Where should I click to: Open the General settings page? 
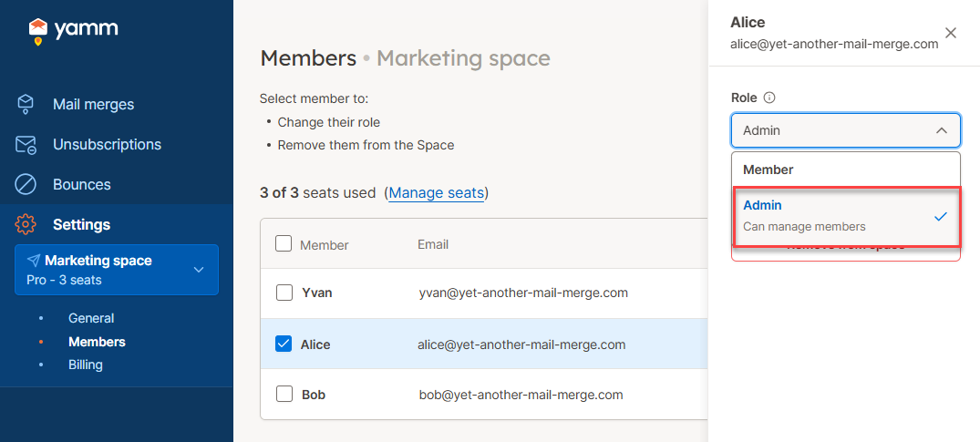(91, 318)
